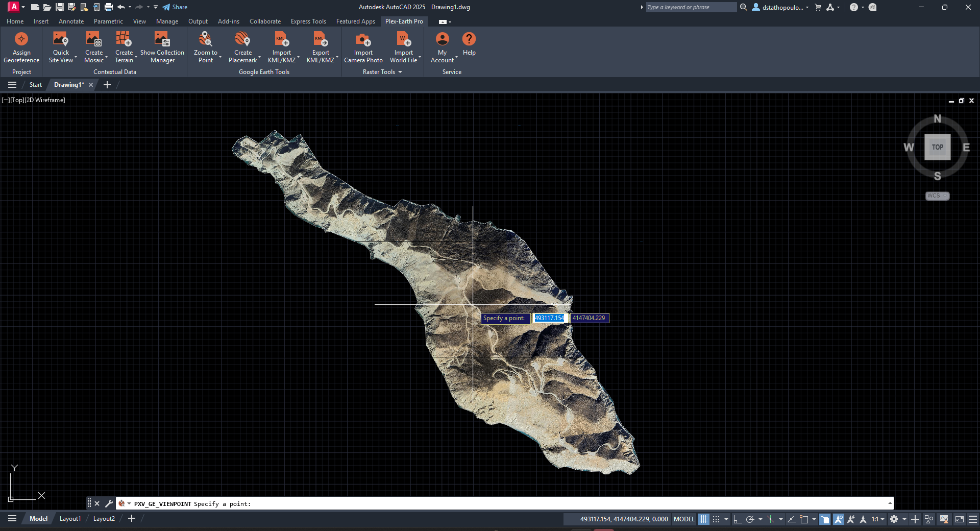Toggle drawing grid display in status bar

coord(703,519)
